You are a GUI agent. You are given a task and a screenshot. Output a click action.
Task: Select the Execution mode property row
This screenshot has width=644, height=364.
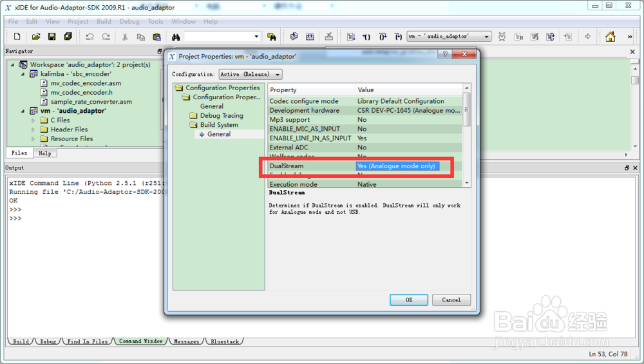coord(365,184)
